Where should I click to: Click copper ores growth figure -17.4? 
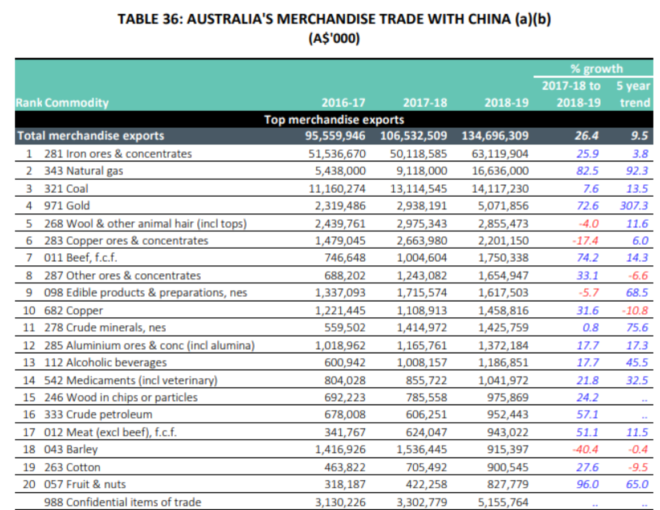(x=585, y=241)
